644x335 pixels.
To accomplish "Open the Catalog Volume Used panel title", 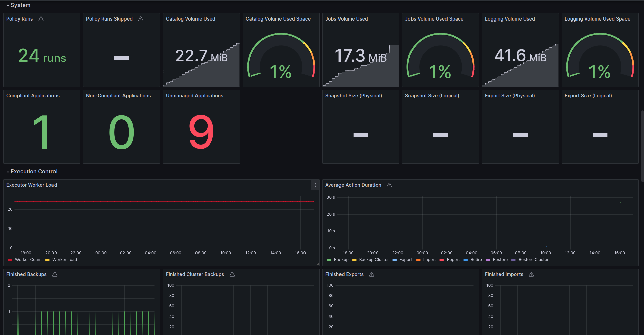I will coord(190,19).
